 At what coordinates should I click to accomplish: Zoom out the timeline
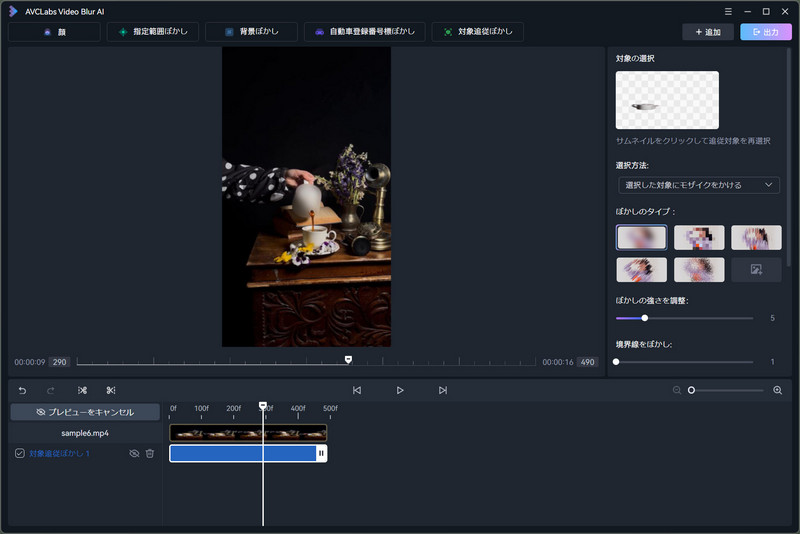pyautogui.click(x=677, y=390)
